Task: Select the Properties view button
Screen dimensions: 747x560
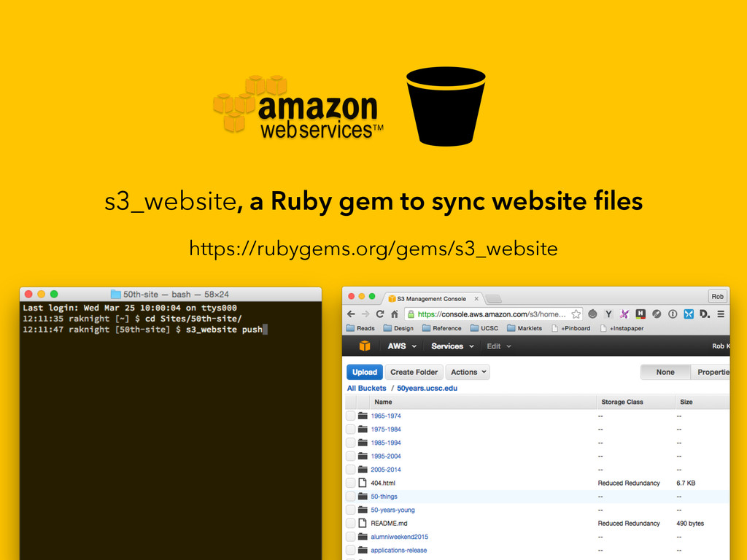Action: click(x=710, y=372)
